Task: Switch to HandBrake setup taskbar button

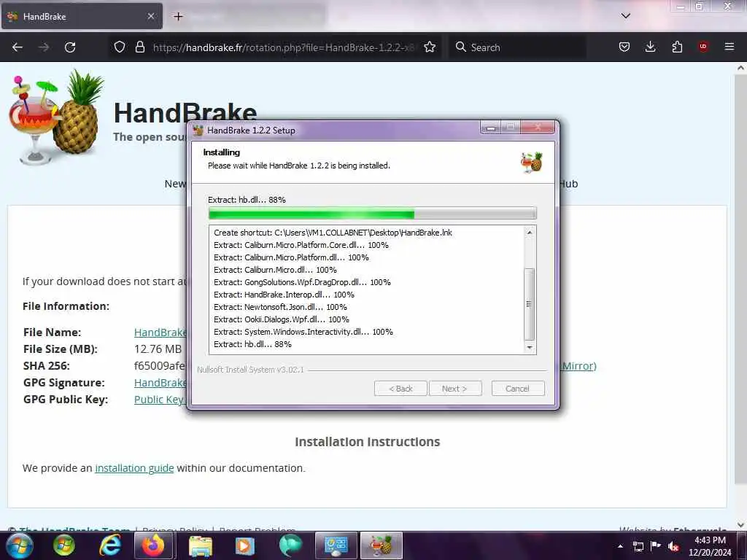Action: coord(381,545)
